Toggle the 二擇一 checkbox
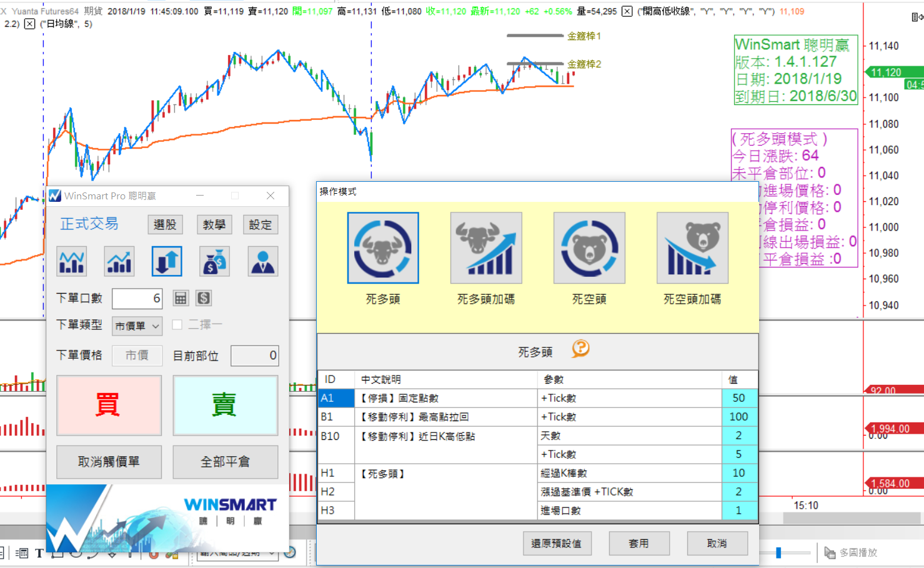 pyautogui.click(x=177, y=325)
